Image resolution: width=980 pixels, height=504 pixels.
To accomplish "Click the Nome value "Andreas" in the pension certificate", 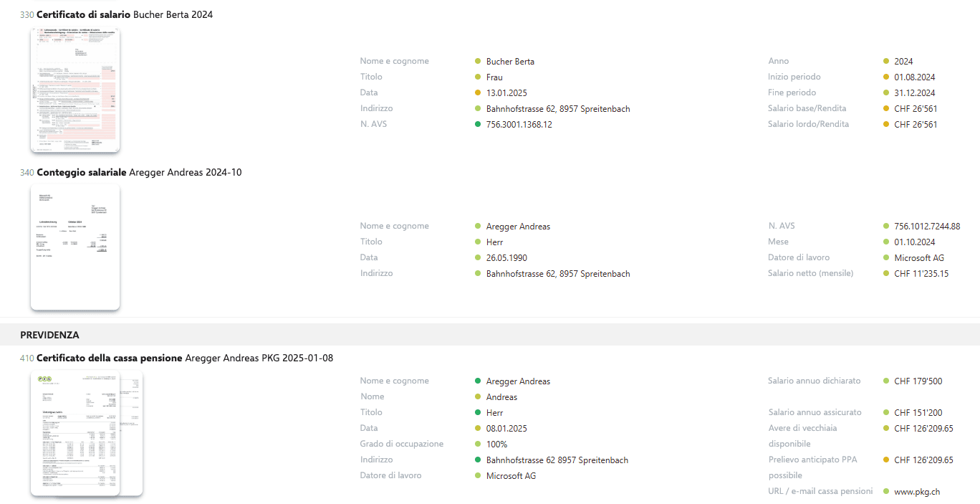I will pyautogui.click(x=501, y=396).
